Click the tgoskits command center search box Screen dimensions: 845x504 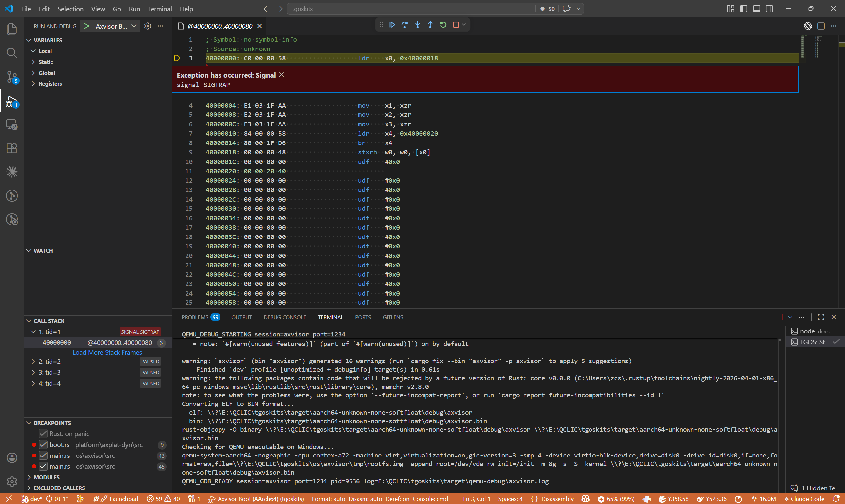(x=411, y=9)
